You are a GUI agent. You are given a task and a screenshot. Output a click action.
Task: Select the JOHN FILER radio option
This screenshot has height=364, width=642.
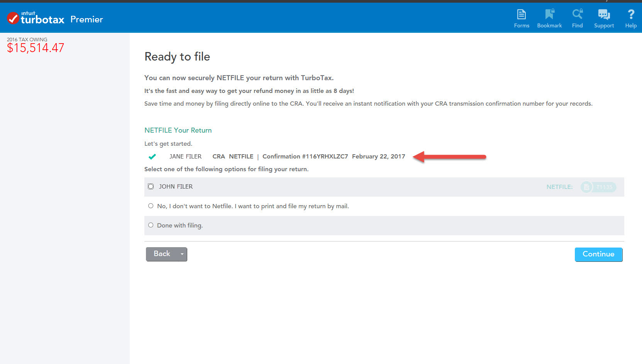[x=151, y=187]
